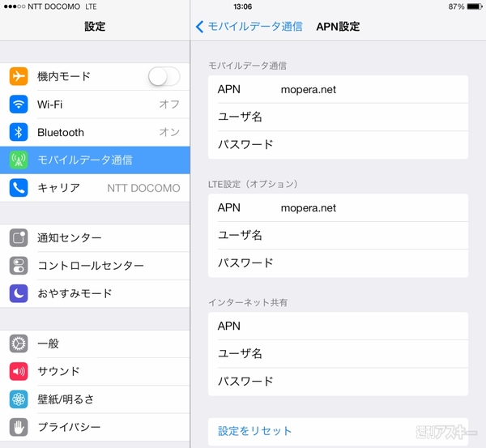This screenshot has width=486, height=448.
Task: Tap the blue Wi-Fi icon
Action: 19,105
